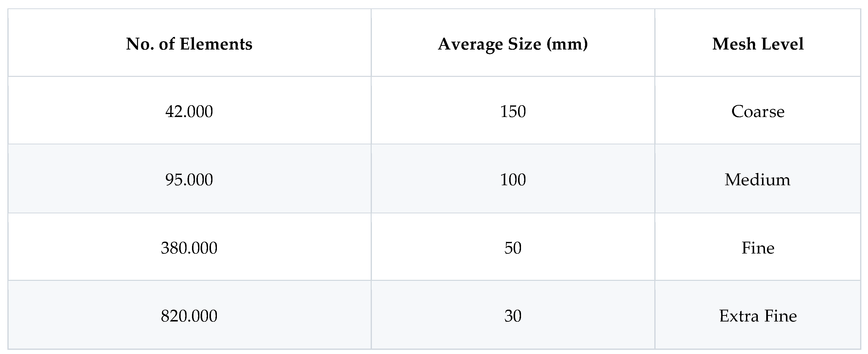This screenshot has width=868, height=354.
Task: Select the 380.000 elements cell
Action: (x=189, y=248)
